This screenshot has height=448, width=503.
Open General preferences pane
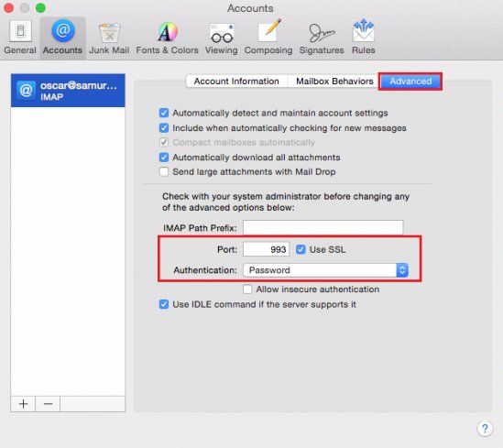tap(20, 37)
